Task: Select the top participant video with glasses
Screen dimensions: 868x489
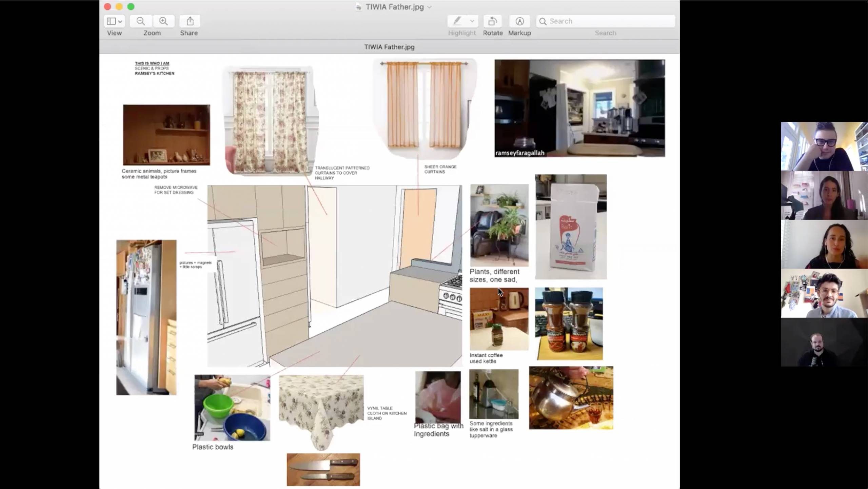Action: [x=824, y=146]
